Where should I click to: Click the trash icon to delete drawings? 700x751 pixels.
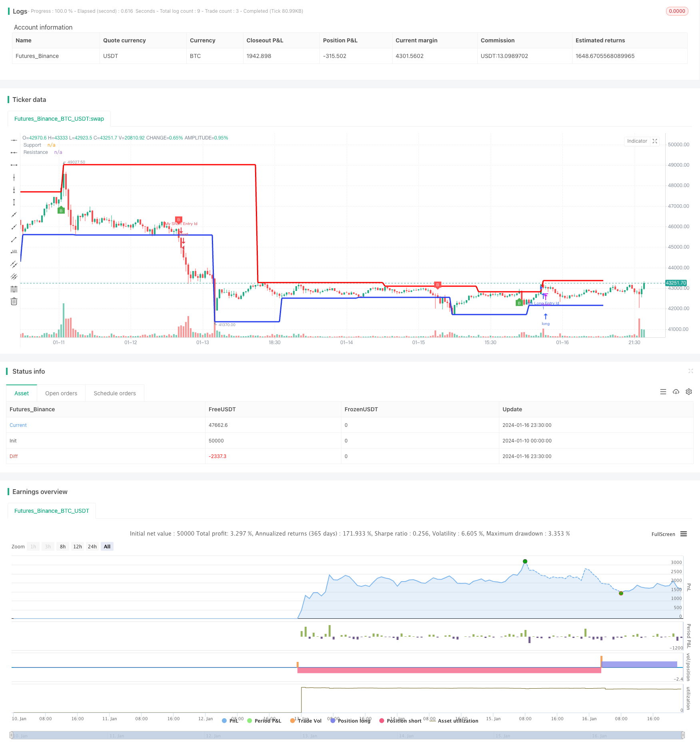[14, 301]
